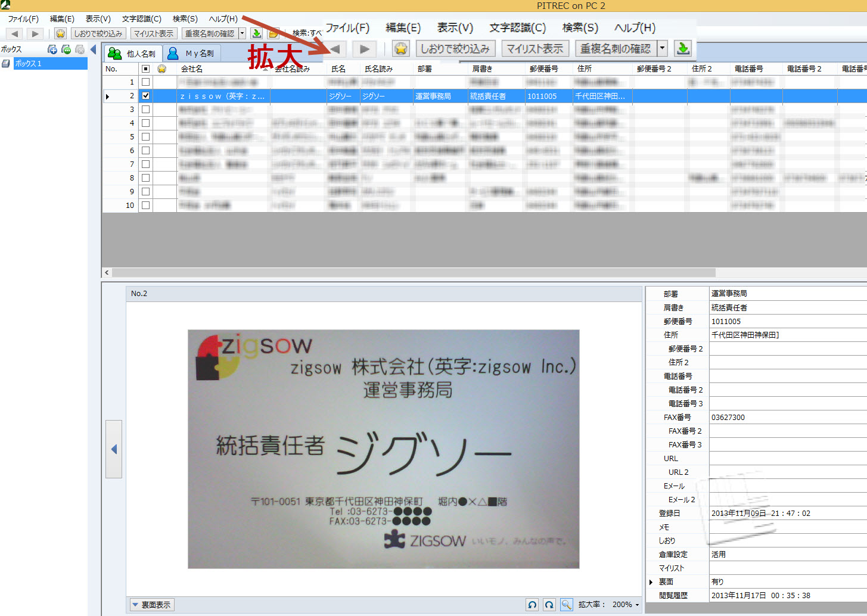Expand the 裏面 row in details panel

tap(651, 582)
